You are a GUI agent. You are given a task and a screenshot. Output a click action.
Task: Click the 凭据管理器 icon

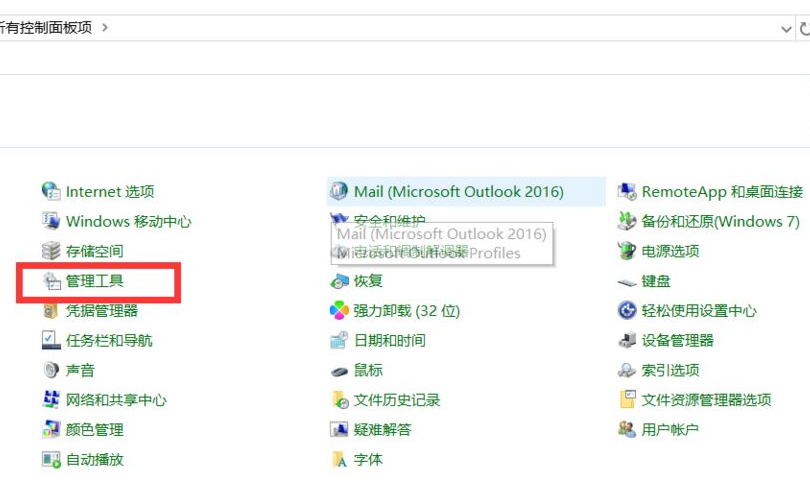51,311
